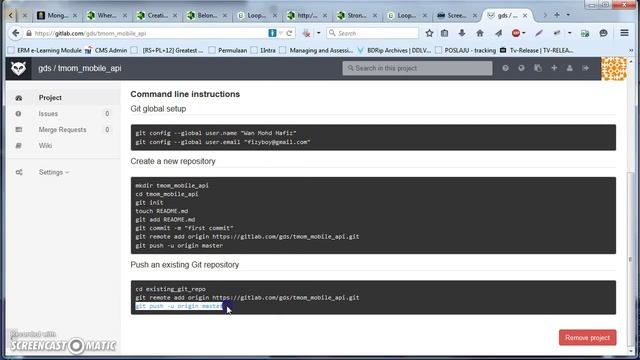Click the image icon beside chat bubble

(x=585, y=33)
